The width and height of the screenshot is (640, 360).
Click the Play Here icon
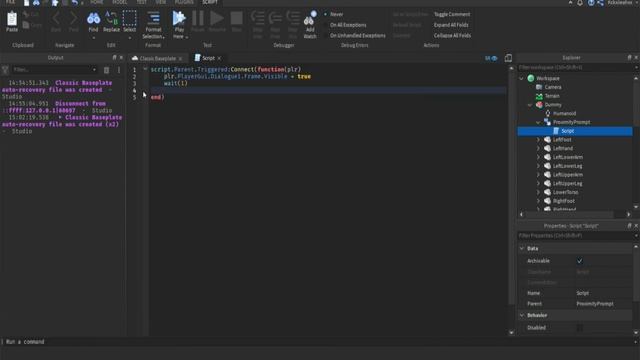pos(179,18)
